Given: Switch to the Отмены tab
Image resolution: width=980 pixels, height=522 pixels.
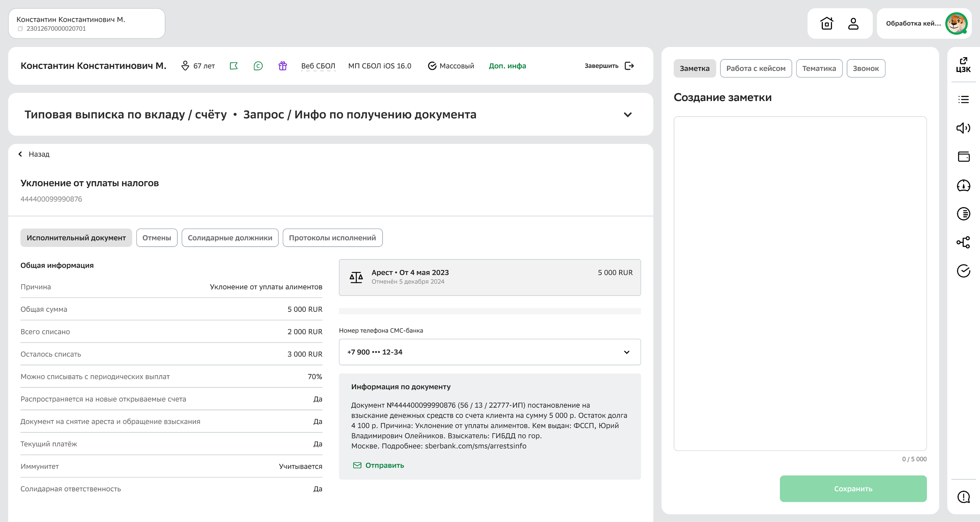Looking at the screenshot, I should pyautogui.click(x=156, y=238).
